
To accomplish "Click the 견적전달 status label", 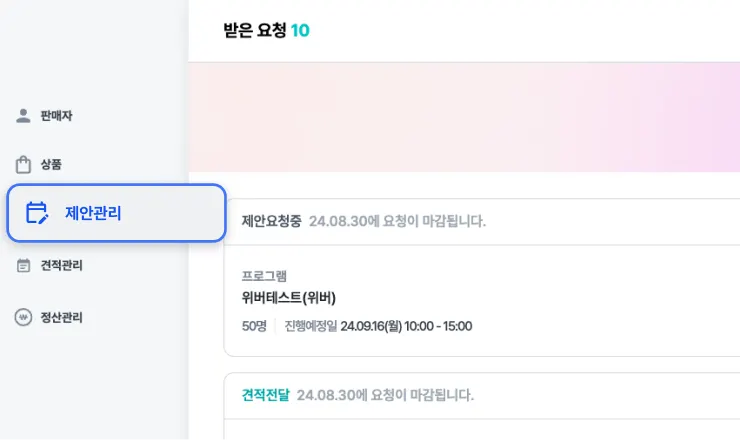I will point(265,395).
